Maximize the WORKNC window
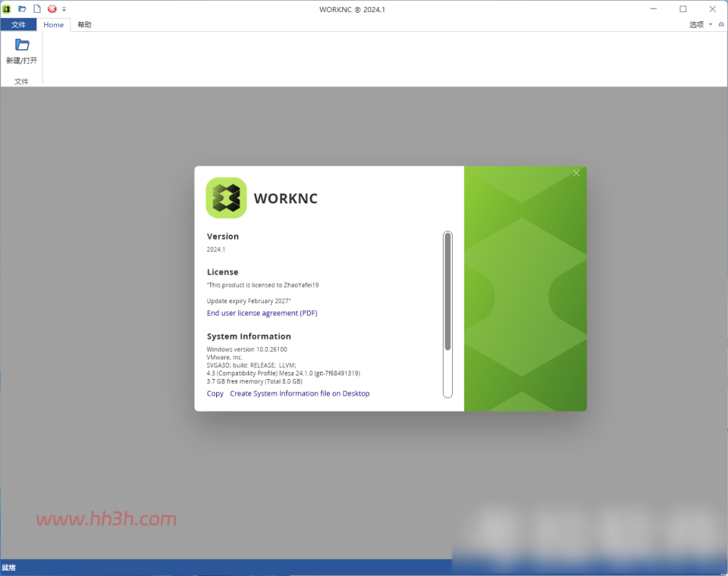Viewport: 728px width, 576px height. click(x=683, y=9)
